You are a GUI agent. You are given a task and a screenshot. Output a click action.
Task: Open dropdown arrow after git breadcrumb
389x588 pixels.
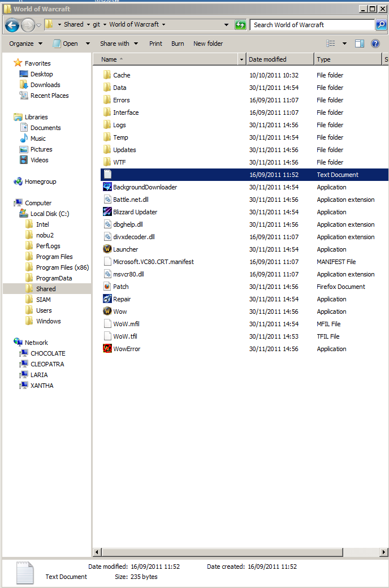click(104, 24)
